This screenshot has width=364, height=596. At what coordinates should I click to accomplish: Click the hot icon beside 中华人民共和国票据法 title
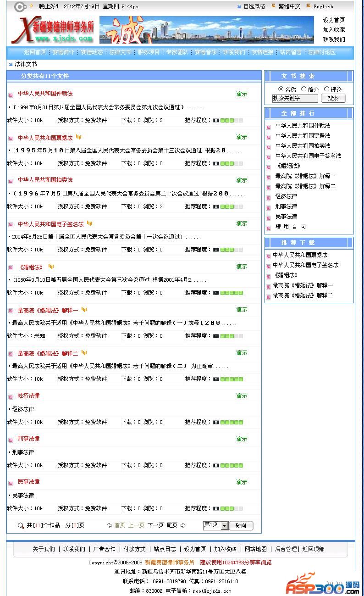(x=79, y=137)
